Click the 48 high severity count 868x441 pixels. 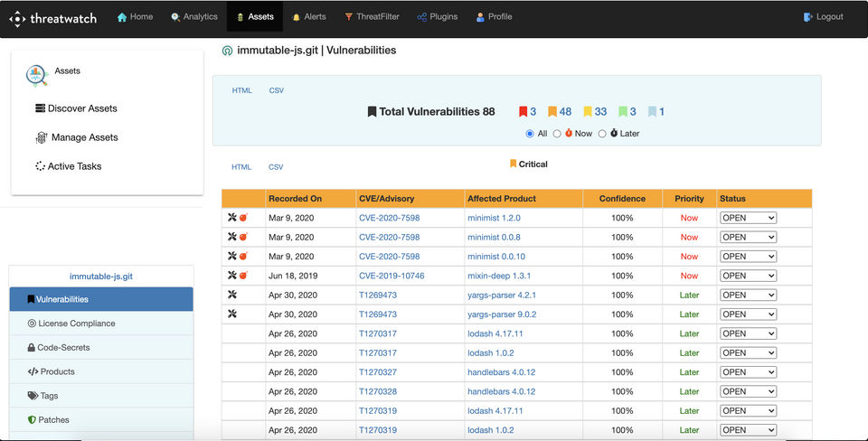(565, 112)
